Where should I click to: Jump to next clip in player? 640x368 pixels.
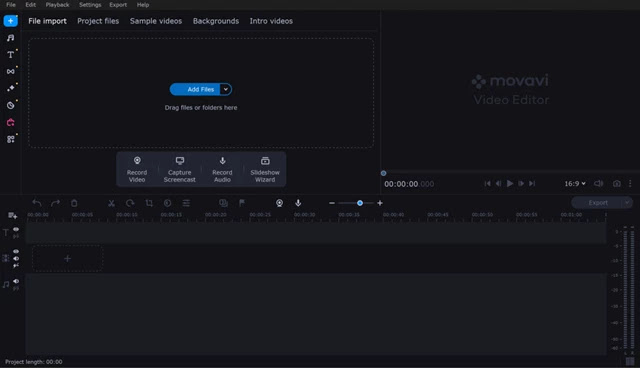point(532,184)
